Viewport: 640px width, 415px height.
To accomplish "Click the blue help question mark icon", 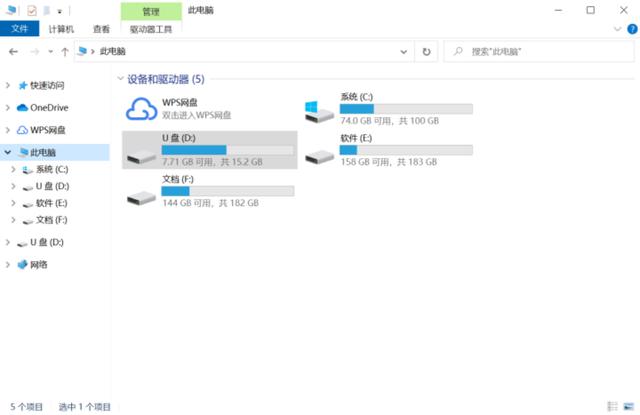I will point(631,30).
